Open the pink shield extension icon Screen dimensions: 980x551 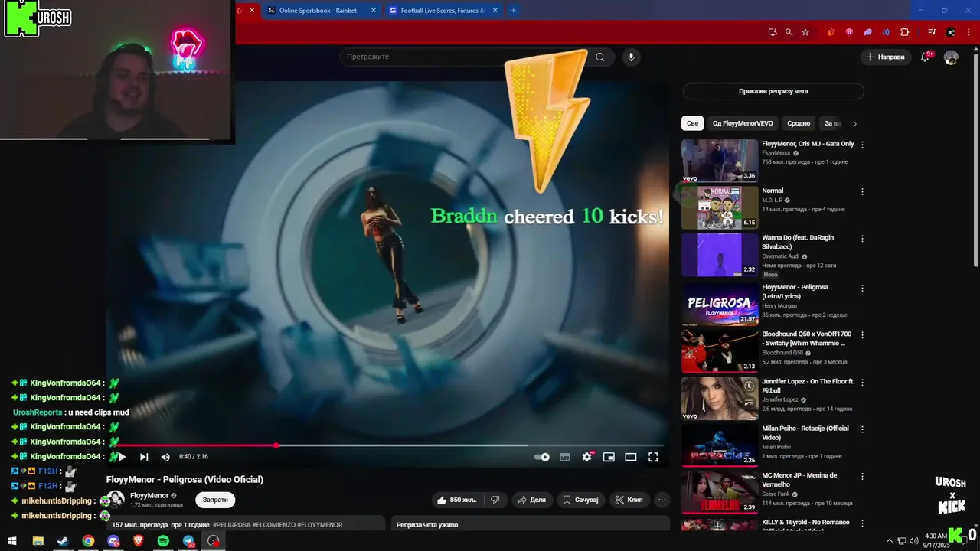point(849,32)
